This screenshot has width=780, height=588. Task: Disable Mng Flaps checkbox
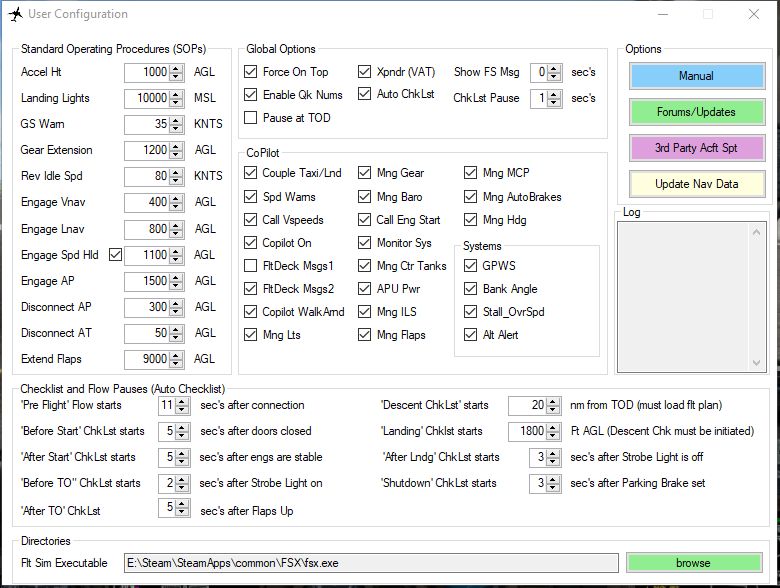tap(365, 335)
